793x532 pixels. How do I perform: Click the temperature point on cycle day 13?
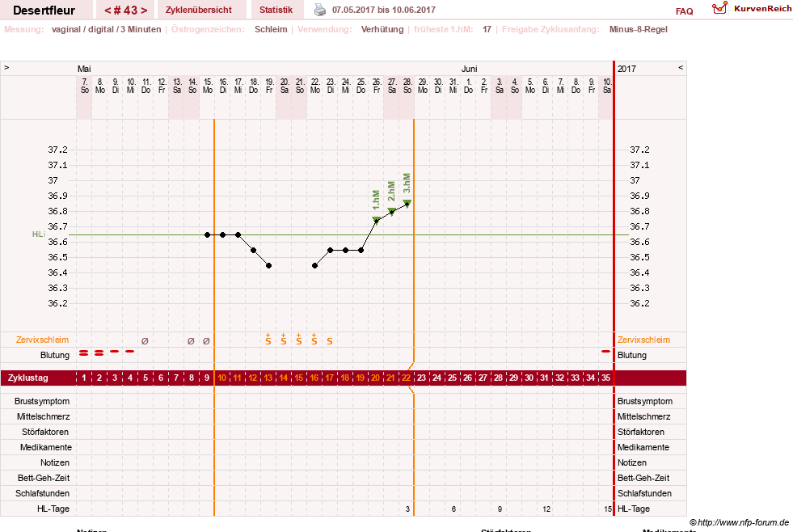click(269, 265)
